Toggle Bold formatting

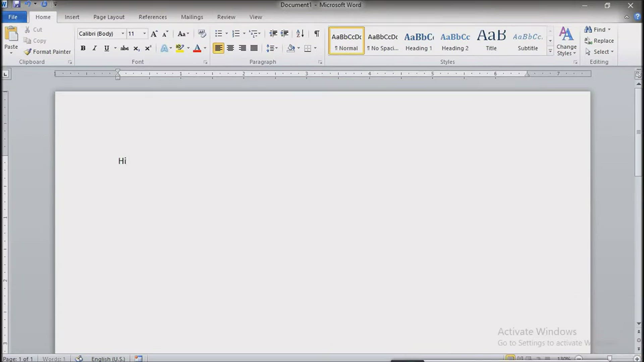83,48
